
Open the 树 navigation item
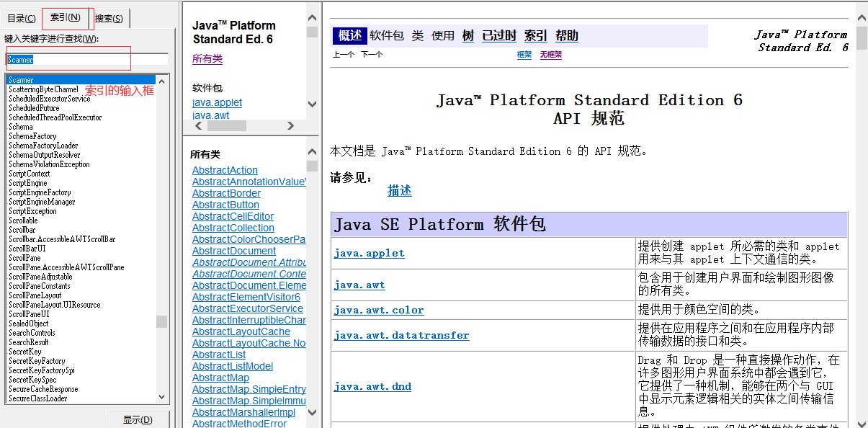point(467,35)
